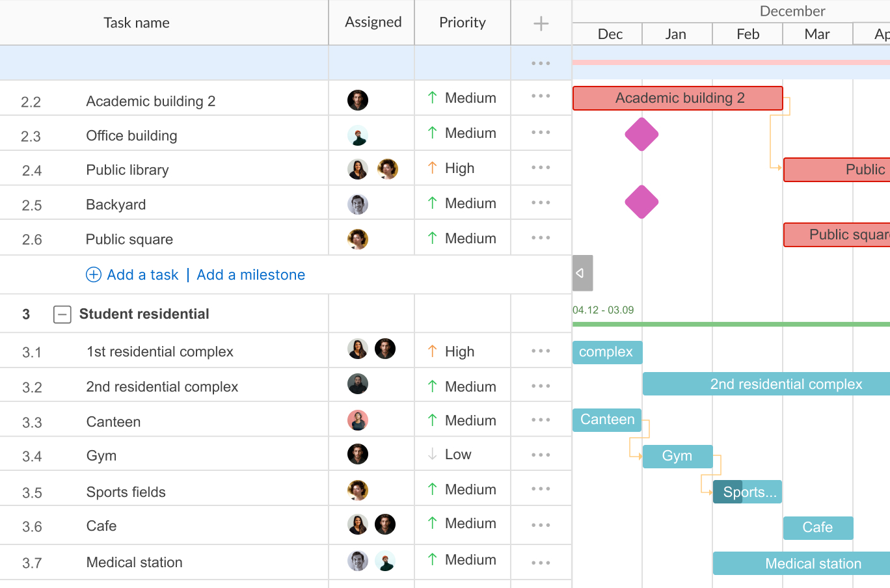The image size is (890, 588).
Task: Click the Office building milestone diamond
Action: [641, 135]
